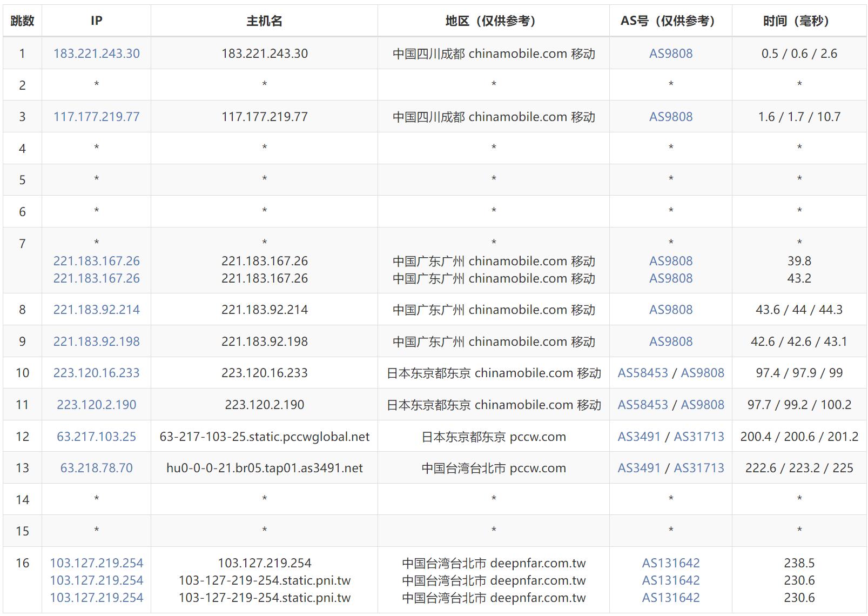Select the 跳数 column header
868x616 pixels.
22,21
